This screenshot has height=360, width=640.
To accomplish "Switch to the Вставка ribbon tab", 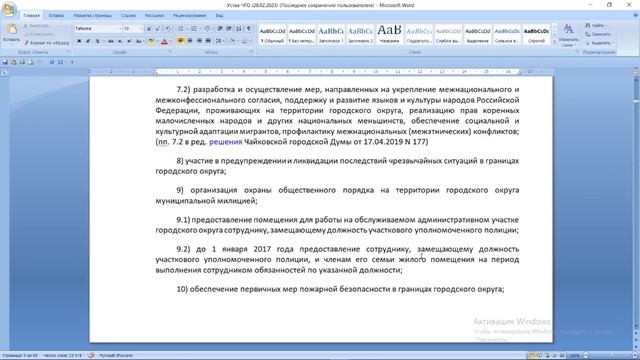I will pos(56,16).
